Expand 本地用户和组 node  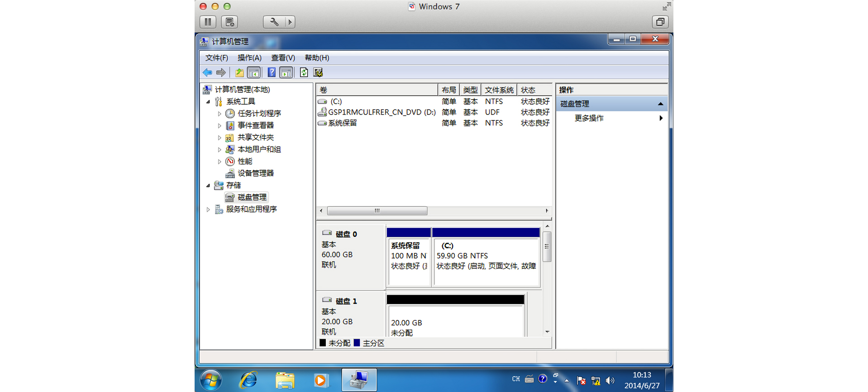coord(219,149)
